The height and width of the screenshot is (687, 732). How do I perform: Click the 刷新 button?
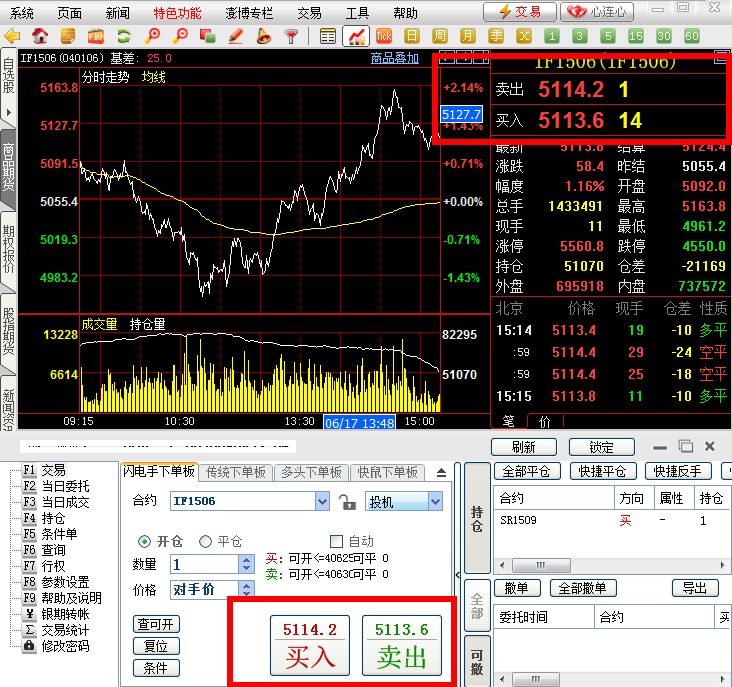coord(524,447)
